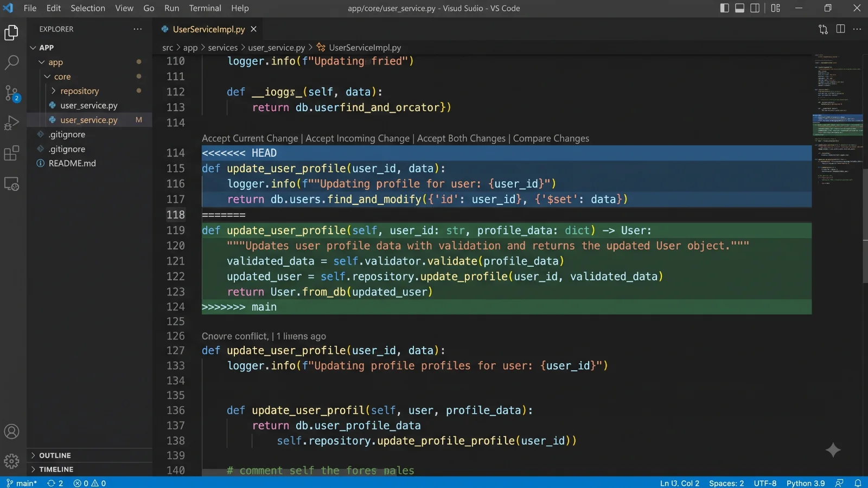Click line and column indicator in status bar
Viewport: 868px width, 488px height.
[680, 483]
